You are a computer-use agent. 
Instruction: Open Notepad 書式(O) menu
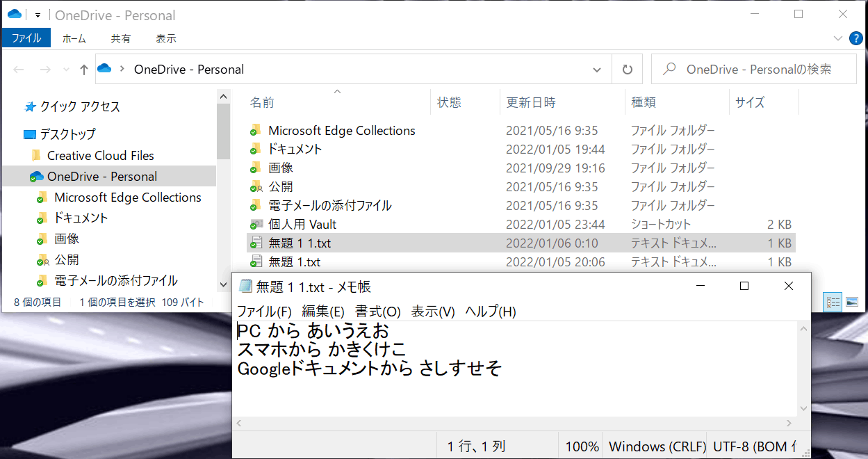(378, 311)
